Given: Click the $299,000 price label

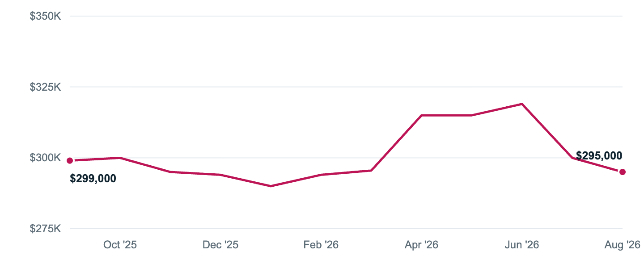Looking at the screenshot, I should coord(93,179).
